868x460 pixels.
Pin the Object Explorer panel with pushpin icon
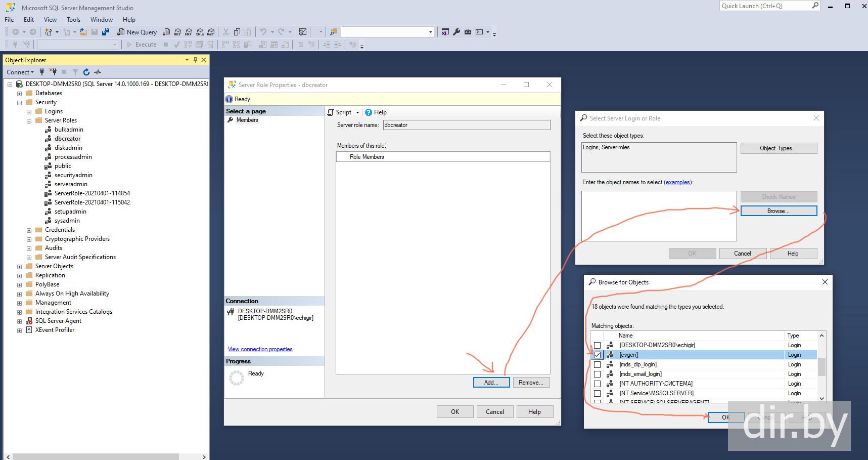[195, 60]
